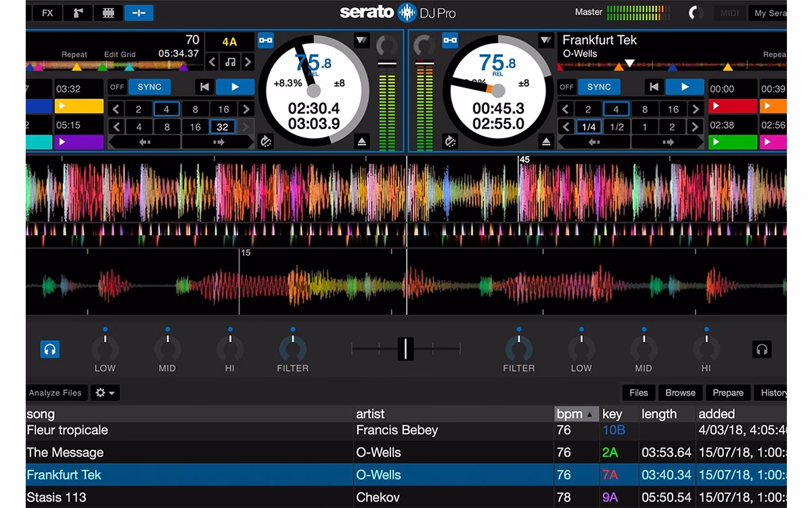Select 4-beat auto loop on right deck

pyautogui.click(x=616, y=109)
